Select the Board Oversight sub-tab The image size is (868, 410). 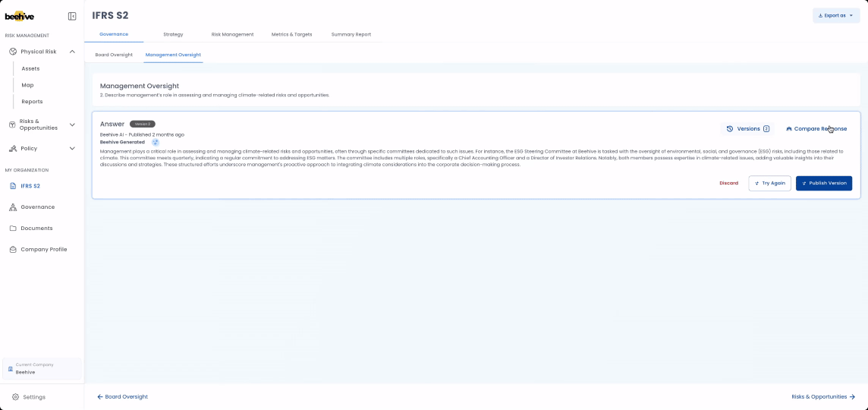coord(114,55)
